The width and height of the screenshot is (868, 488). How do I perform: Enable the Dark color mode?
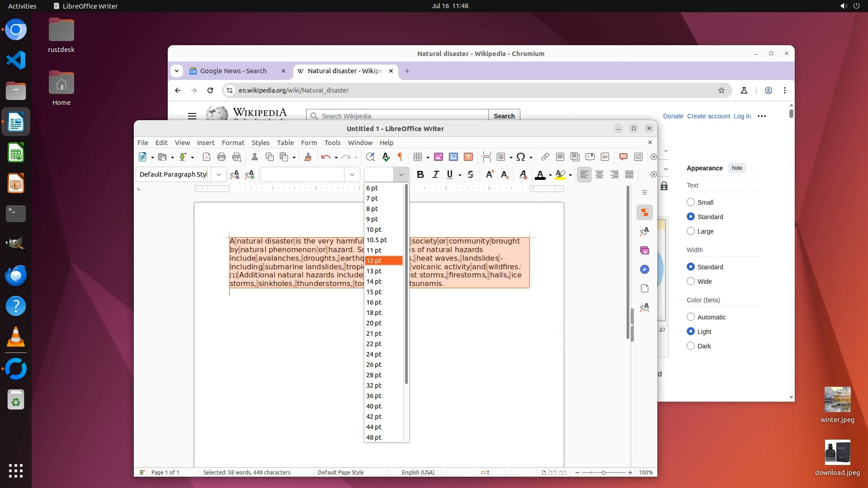pos(691,346)
